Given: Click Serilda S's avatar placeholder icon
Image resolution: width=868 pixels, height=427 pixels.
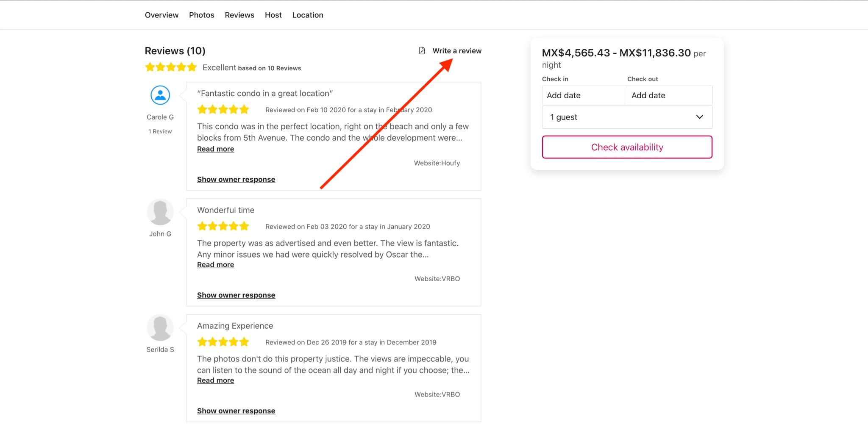Looking at the screenshot, I should [x=160, y=327].
